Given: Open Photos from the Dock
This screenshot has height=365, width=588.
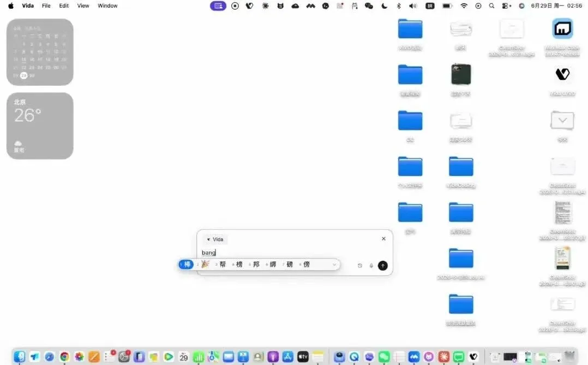Looking at the screenshot, I should pyautogui.click(x=79, y=356).
